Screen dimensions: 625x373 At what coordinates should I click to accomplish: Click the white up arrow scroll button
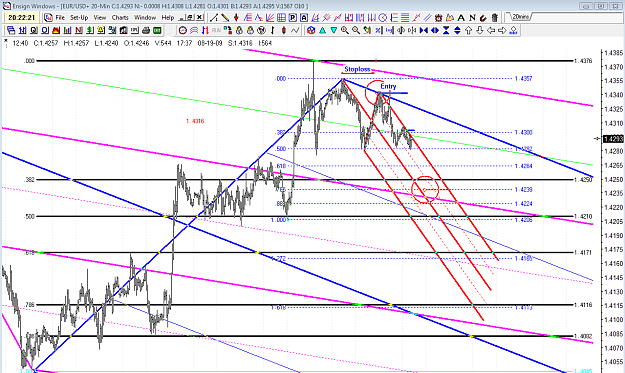point(468,30)
